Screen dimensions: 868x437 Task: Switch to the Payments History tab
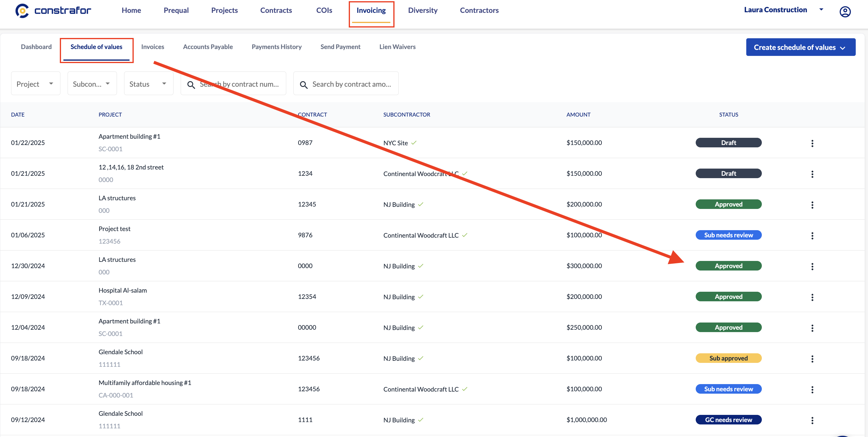coord(277,47)
